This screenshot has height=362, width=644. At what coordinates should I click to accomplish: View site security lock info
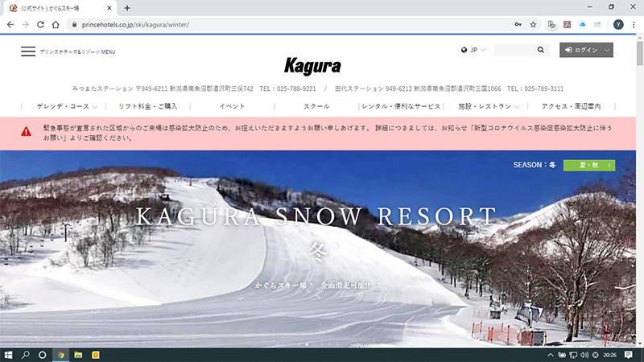click(74, 25)
